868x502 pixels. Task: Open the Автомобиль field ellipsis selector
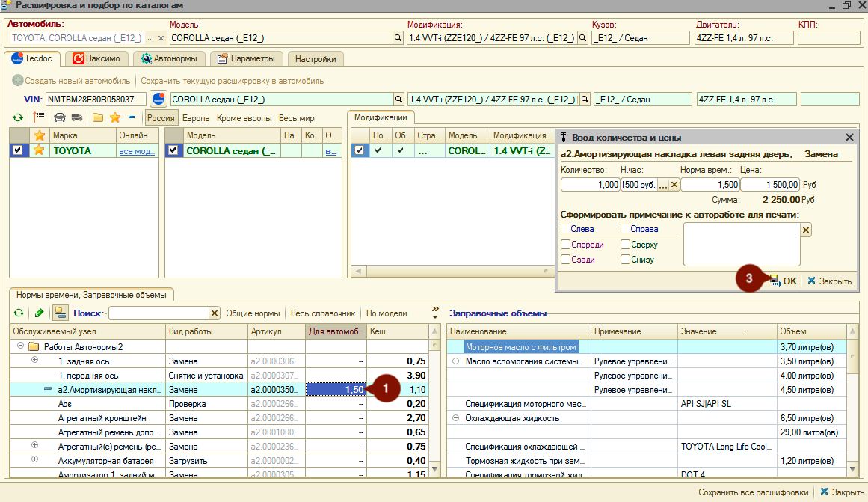click(150, 38)
